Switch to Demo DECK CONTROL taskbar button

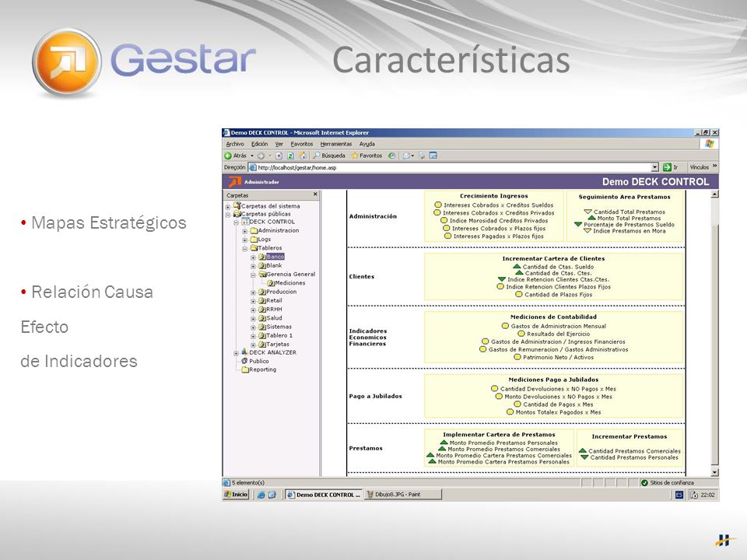coord(324,495)
